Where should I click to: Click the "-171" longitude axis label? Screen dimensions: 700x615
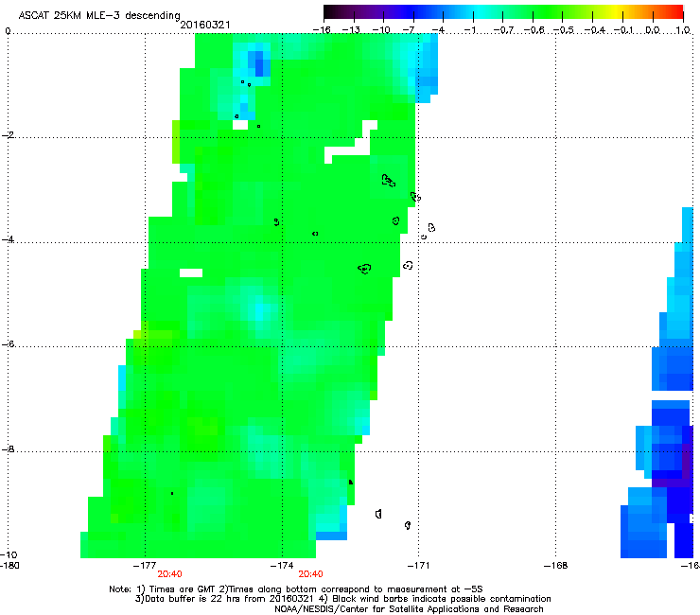click(x=418, y=565)
